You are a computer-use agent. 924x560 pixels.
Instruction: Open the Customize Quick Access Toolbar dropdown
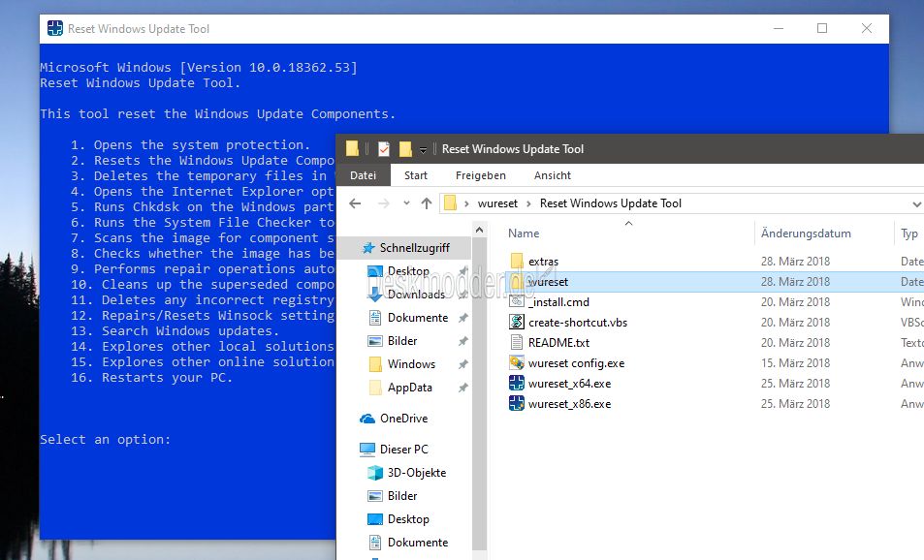tap(423, 150)
